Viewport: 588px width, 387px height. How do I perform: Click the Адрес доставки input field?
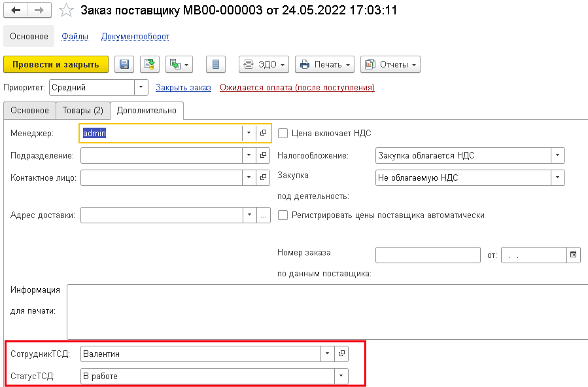coord(162,215)
